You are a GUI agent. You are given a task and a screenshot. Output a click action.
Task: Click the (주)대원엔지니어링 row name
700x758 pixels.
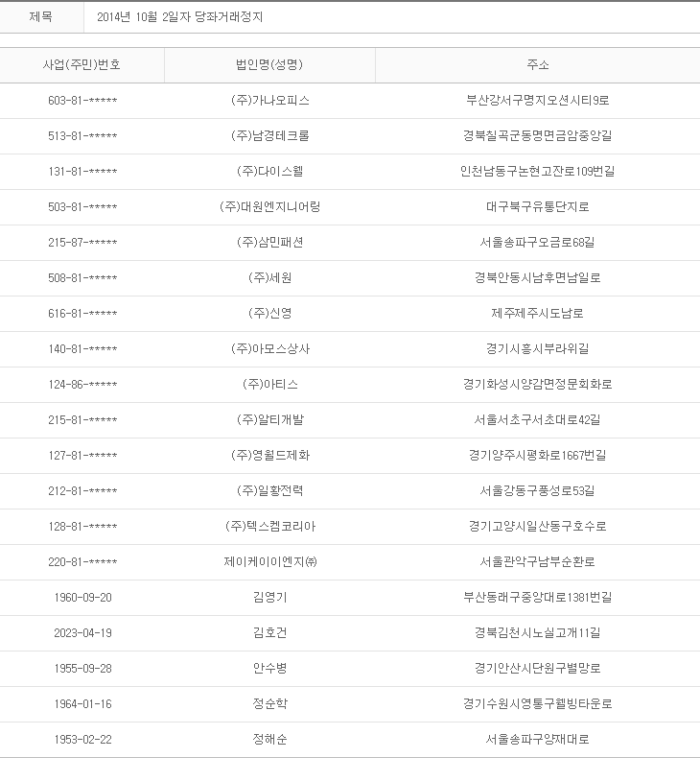coord(269,207)
